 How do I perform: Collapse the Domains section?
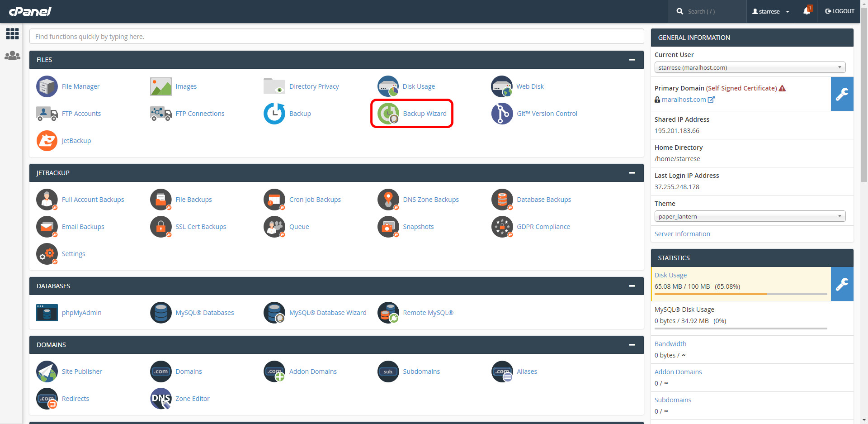click(x=632, y=345)
